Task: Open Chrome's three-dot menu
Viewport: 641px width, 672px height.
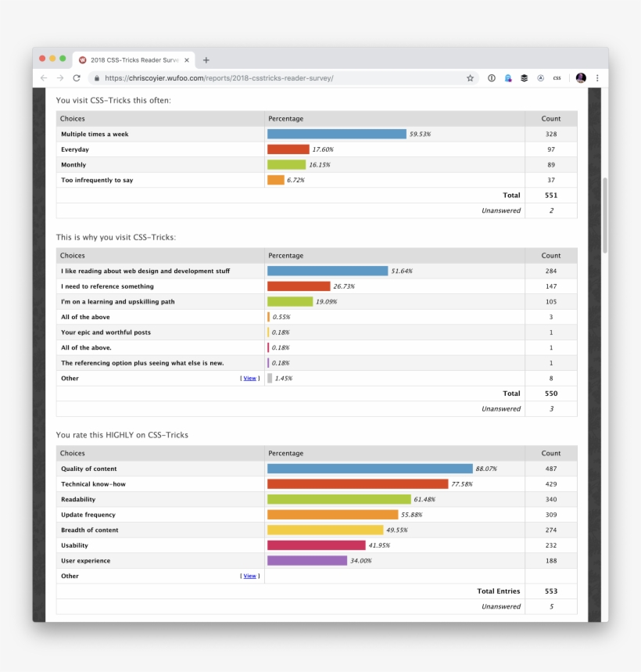Action: pos(597,78)
